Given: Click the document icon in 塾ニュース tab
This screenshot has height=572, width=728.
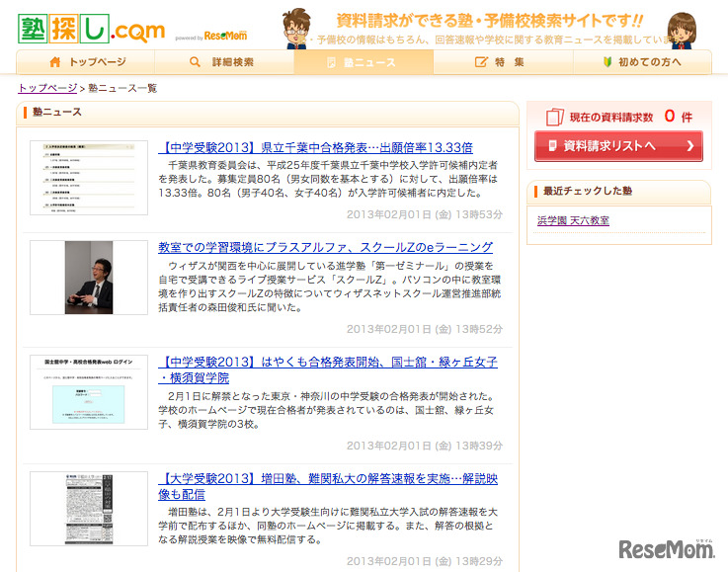Looking at the screenshot, I should point(331,62).
